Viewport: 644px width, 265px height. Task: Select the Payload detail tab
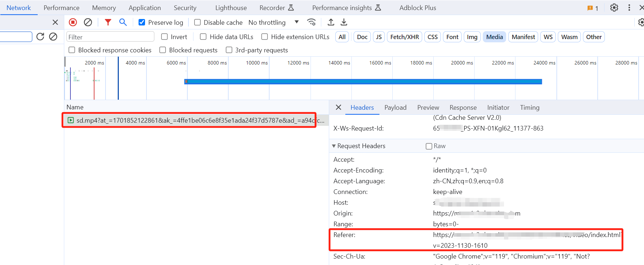(395, 108)
